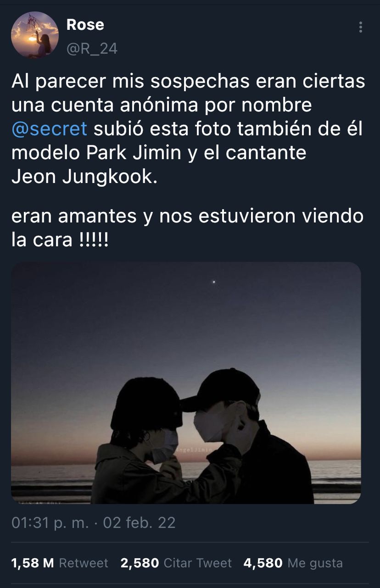The width and height of the screenshot is (380, 588).
Task: Click the @R_24 account handle
Action: pos(92,49)
